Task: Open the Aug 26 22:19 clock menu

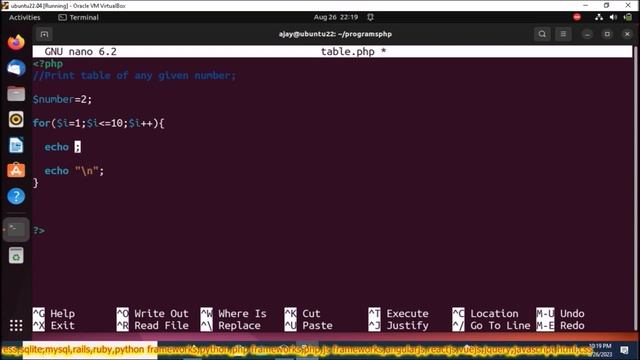Action: (x=336, y=17)
